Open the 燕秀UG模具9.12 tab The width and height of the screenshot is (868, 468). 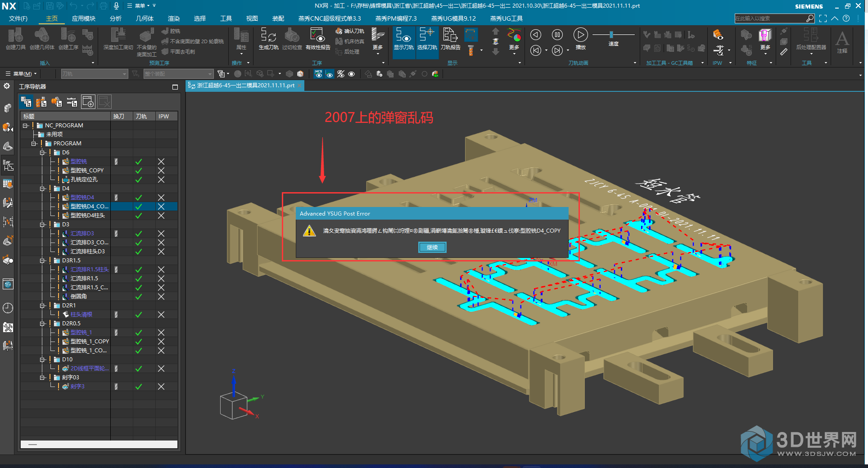point(453,18)
